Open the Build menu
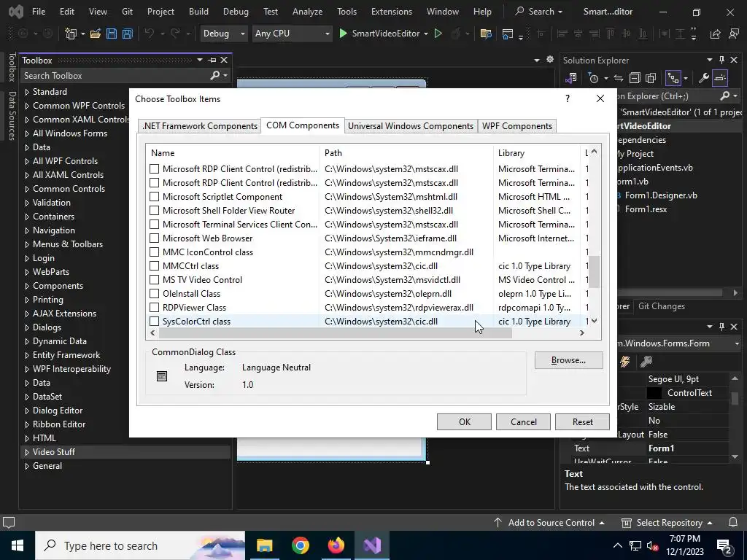Image resolution: width=747 pixels, height=560 pixels. (198, 12)
